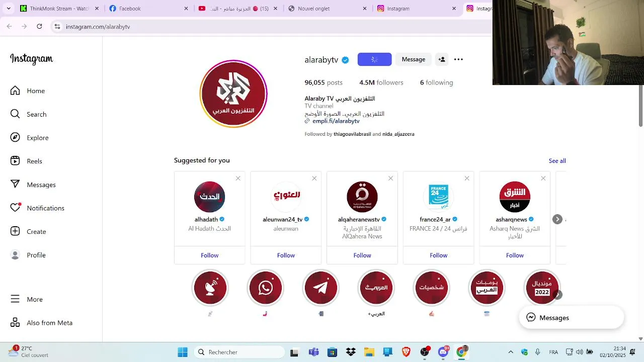Open your Profile page
Screen dimensions: 644x362
[x=29, y=255]
